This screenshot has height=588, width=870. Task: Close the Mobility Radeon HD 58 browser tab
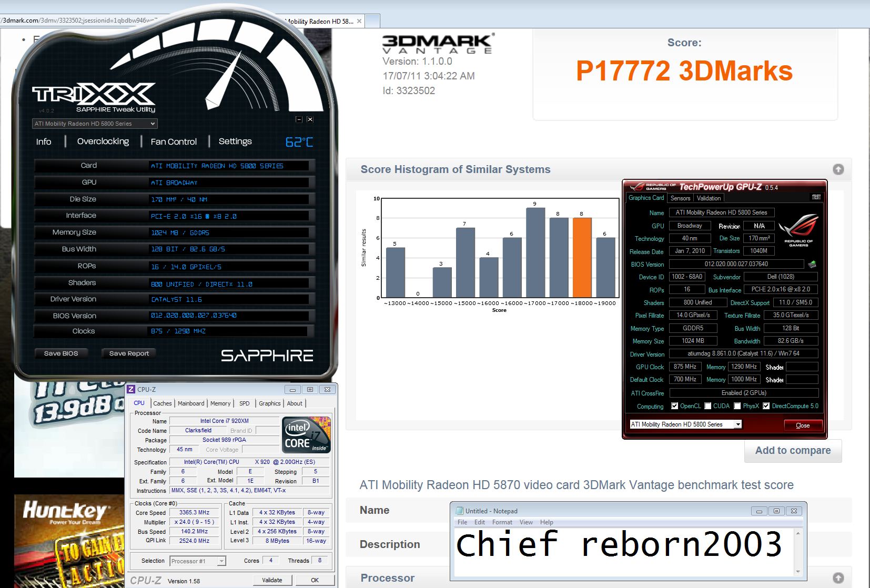point(359,22)
